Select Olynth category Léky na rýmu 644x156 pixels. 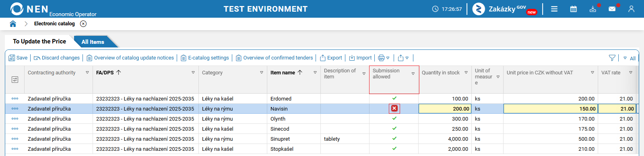[233, 119]
